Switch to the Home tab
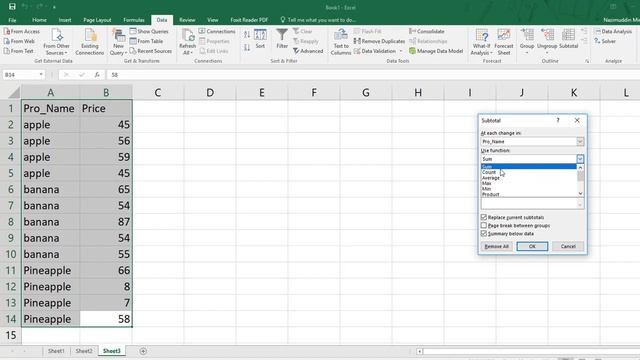This screenshot has height=360, width=640. tap(39, 20)
